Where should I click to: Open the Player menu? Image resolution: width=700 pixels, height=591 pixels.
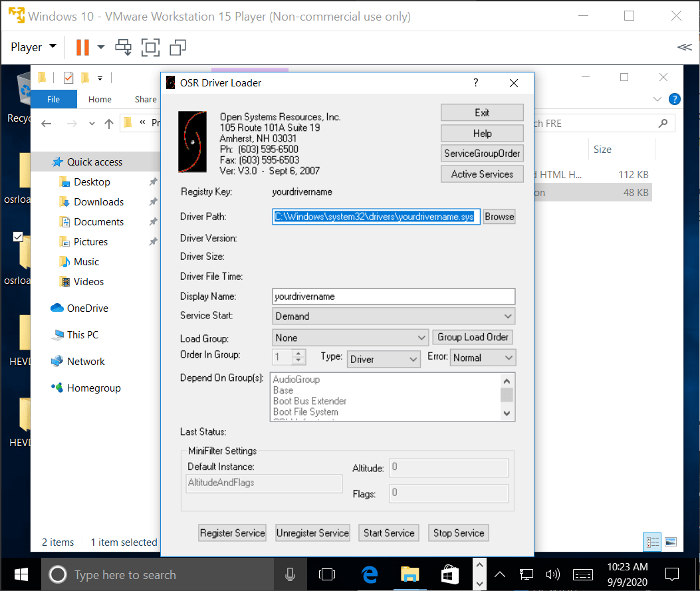tap(33, 47)
